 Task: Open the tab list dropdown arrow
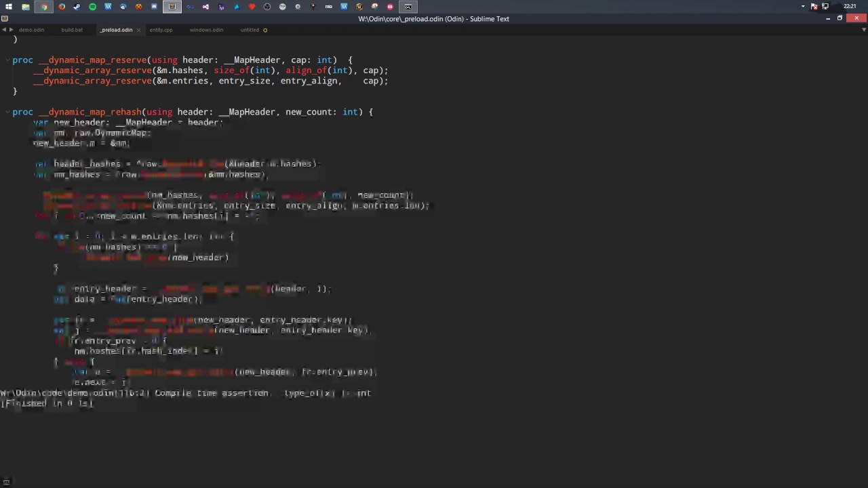tap(864, 30)
